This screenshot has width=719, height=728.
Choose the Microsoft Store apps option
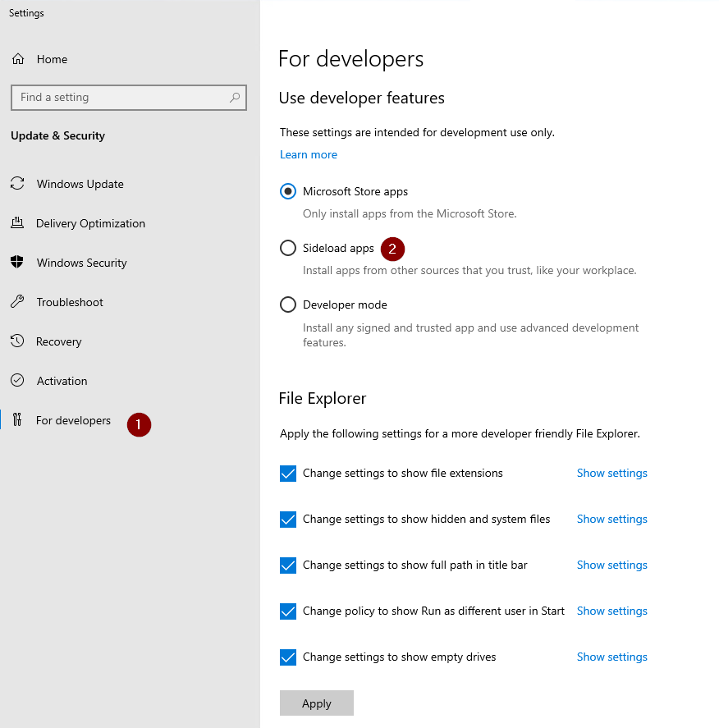pyautogui.click(x=288, y=191)
